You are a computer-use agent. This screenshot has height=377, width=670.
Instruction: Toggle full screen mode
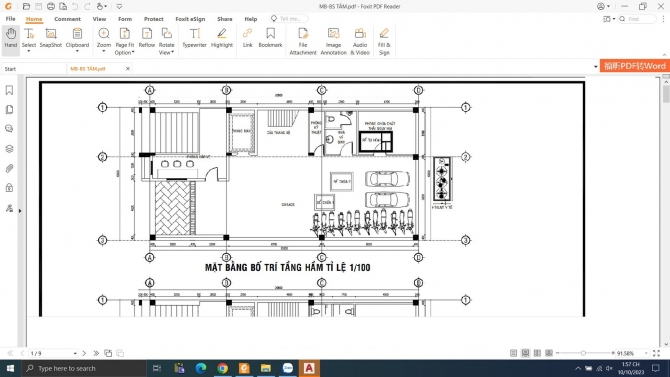click(x=657, y=353)
